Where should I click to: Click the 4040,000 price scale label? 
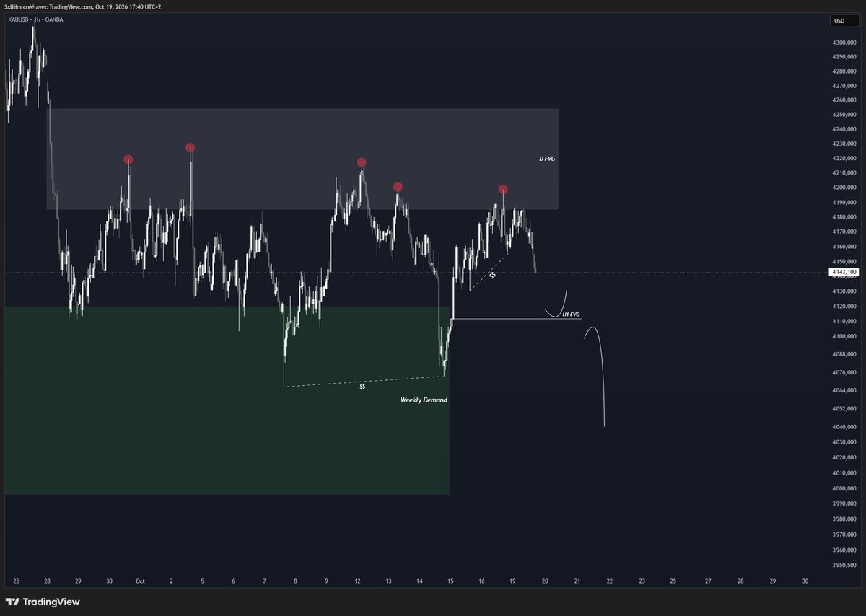pyautogui.click(x=844, y=427)
